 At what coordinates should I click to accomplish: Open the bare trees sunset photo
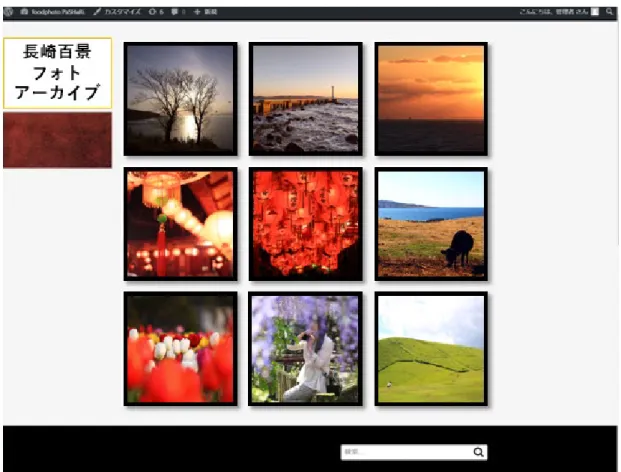point(181,99)
